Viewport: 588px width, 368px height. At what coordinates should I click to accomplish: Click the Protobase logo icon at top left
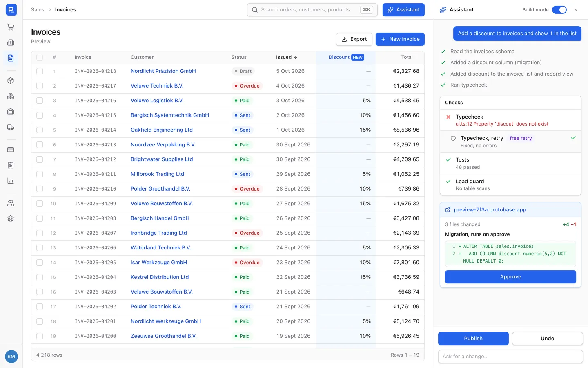tap(11, 10)
